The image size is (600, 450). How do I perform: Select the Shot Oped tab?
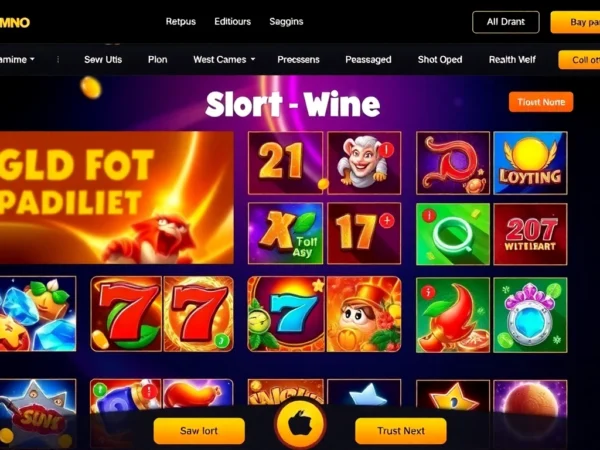tap(440, 60)
